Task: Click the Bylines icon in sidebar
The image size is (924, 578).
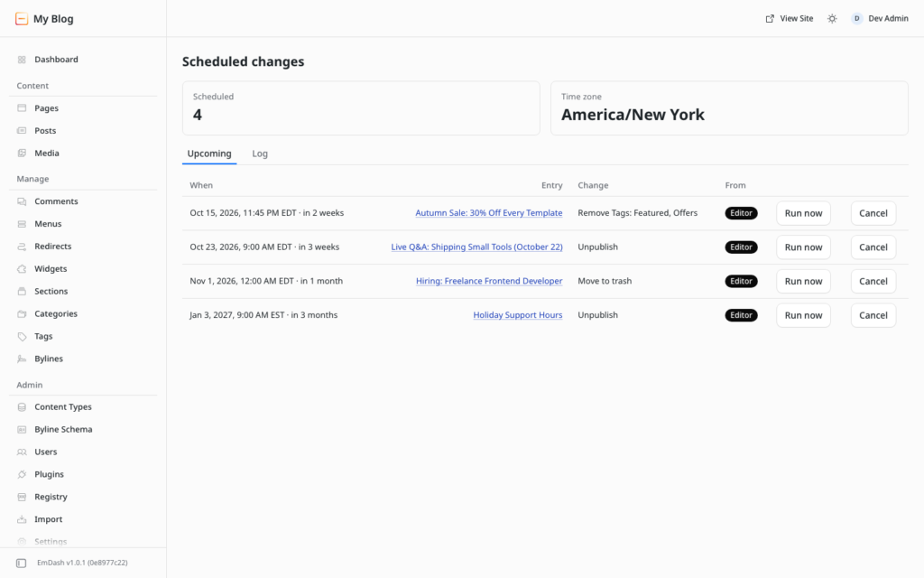Action: pos(22,359)
